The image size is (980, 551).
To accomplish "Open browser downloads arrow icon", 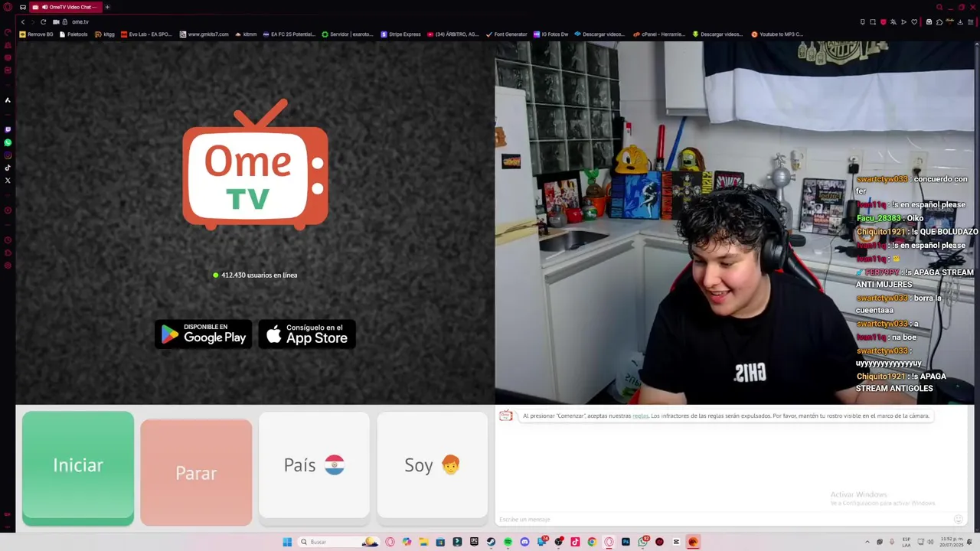I will point(960,21).
